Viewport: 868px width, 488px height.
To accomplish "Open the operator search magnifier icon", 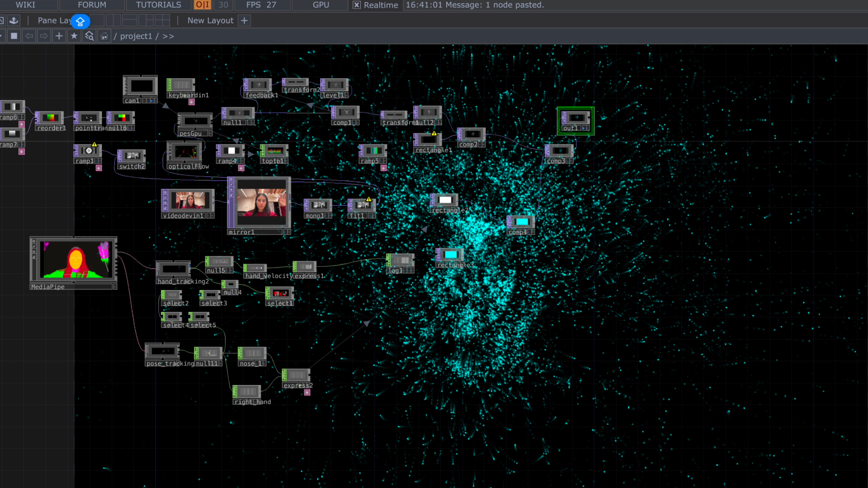I will (89, 36).
